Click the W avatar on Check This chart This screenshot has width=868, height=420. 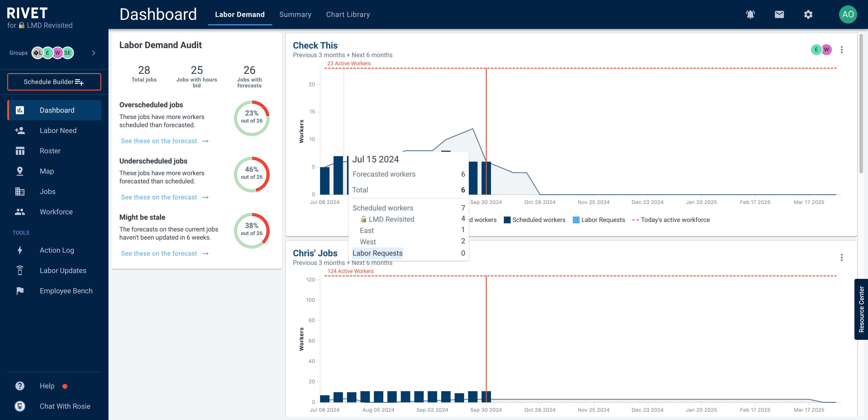coord(826,49)
